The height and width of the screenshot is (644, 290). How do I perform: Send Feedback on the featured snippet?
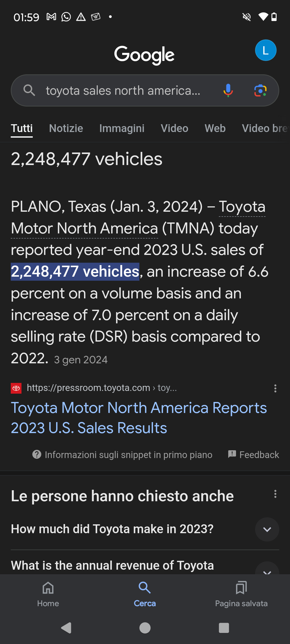pos(253,455)
